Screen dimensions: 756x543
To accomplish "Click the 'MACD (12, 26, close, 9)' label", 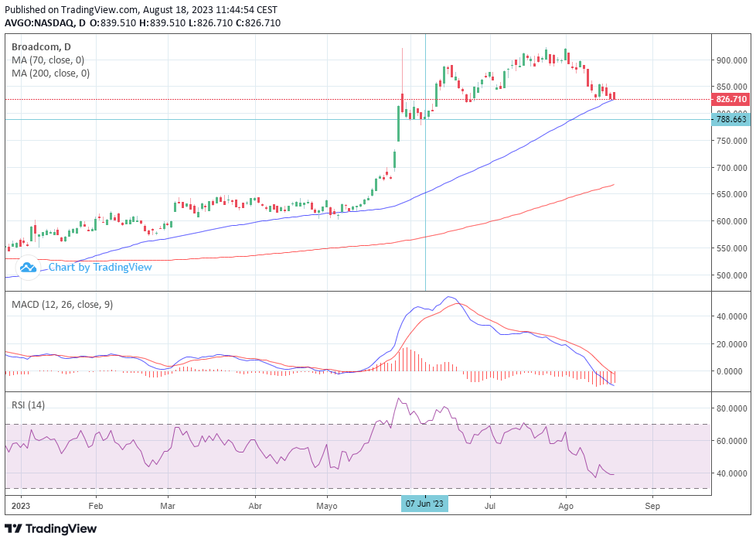I will pos(62,305).
